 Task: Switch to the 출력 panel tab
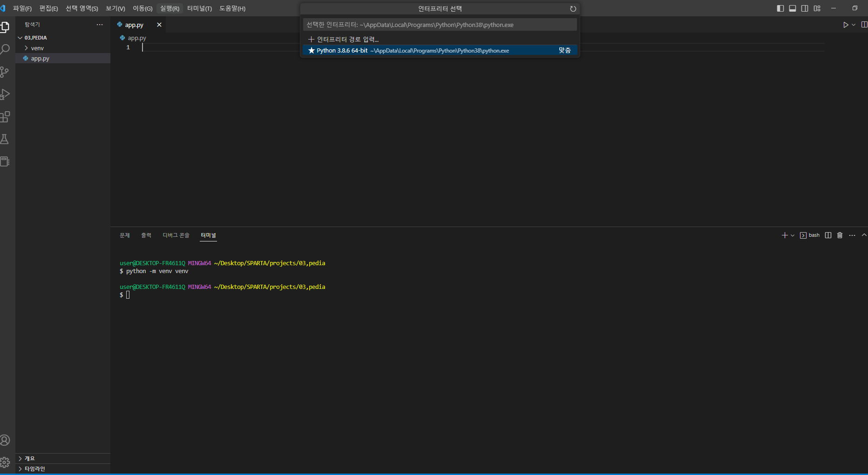146,235
